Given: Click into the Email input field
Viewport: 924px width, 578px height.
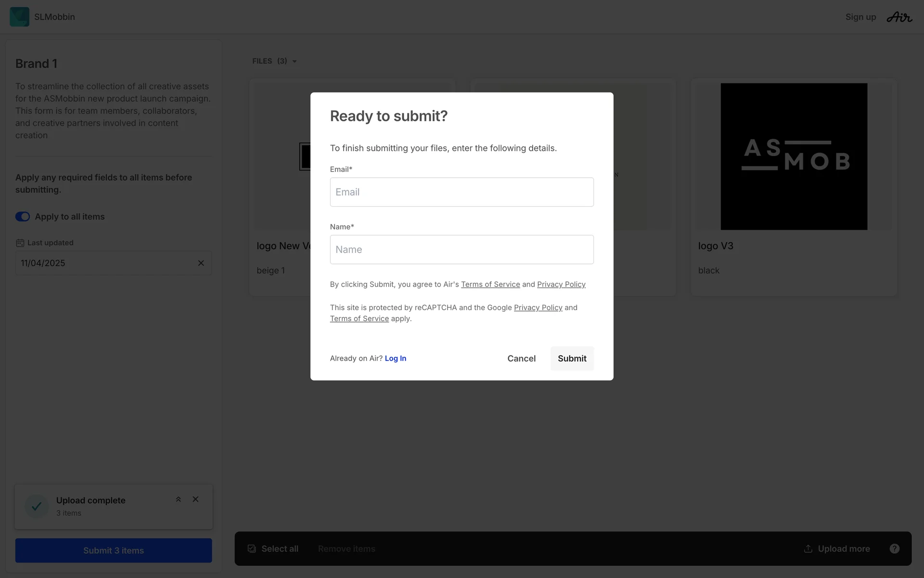Looking at the screenshot, I should 462,192.
